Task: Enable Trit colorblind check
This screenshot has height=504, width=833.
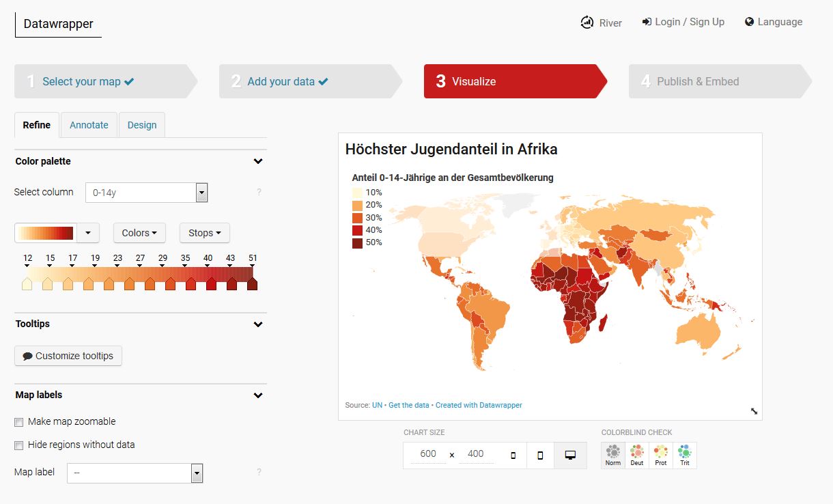Action: click(684, 456)
